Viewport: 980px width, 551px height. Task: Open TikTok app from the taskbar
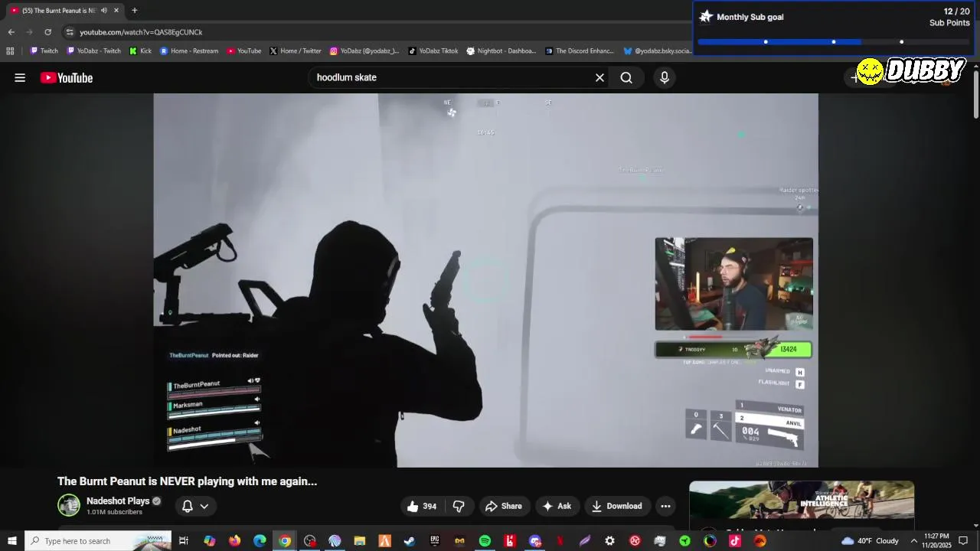pos(735,541)
